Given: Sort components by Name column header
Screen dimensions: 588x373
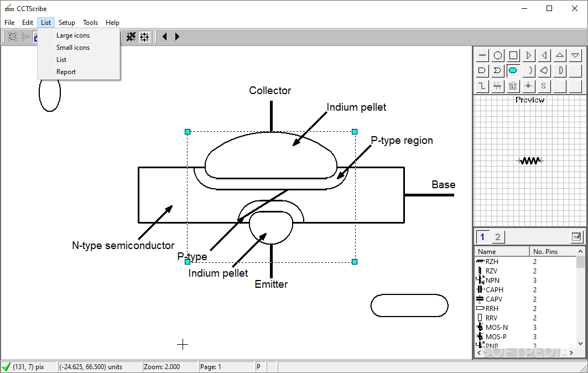Looking at the screenshot, I should [502, 251].
